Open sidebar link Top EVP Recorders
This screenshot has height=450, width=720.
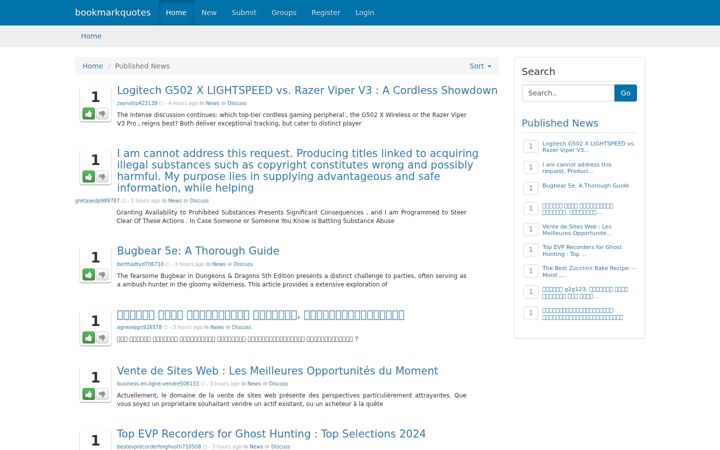[x=582, y=250]
